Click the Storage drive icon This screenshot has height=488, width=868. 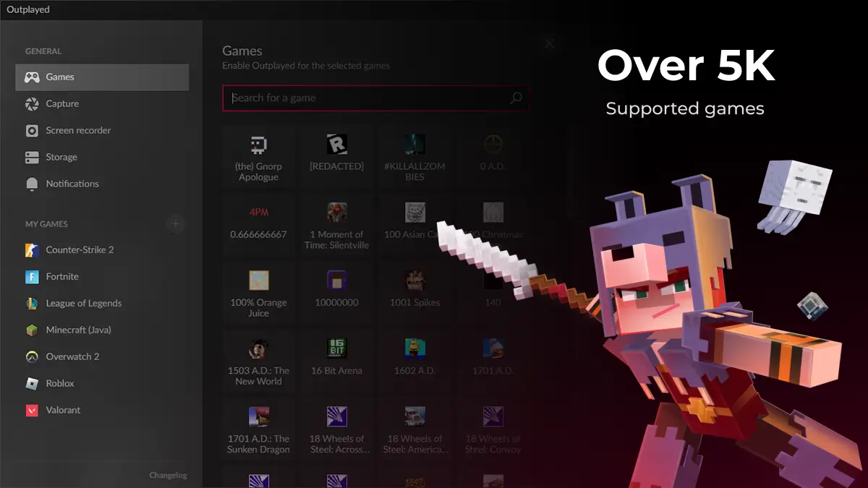click(32, 158)
